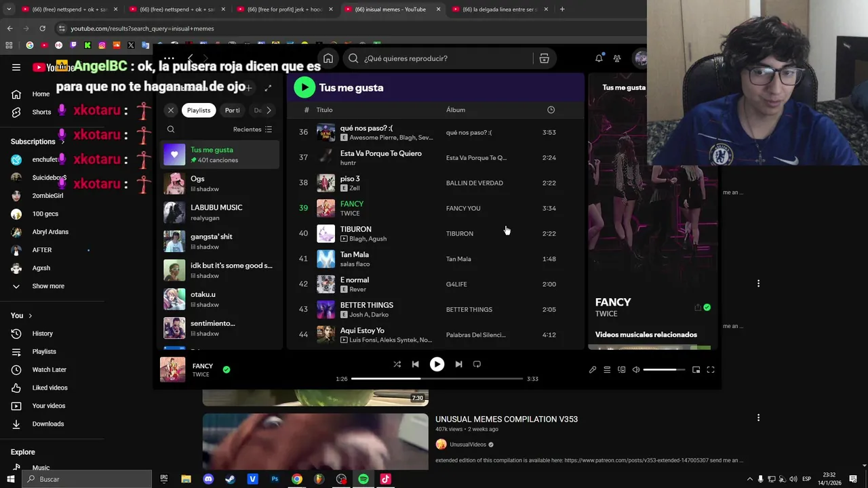Sort songs by Título column
Screen dimensions: 868x488
[324, 110]
